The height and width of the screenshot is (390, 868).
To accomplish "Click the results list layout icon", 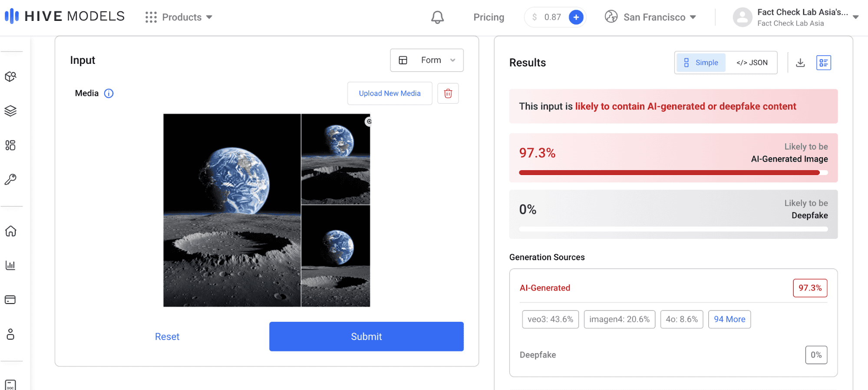I will (823, 63).
